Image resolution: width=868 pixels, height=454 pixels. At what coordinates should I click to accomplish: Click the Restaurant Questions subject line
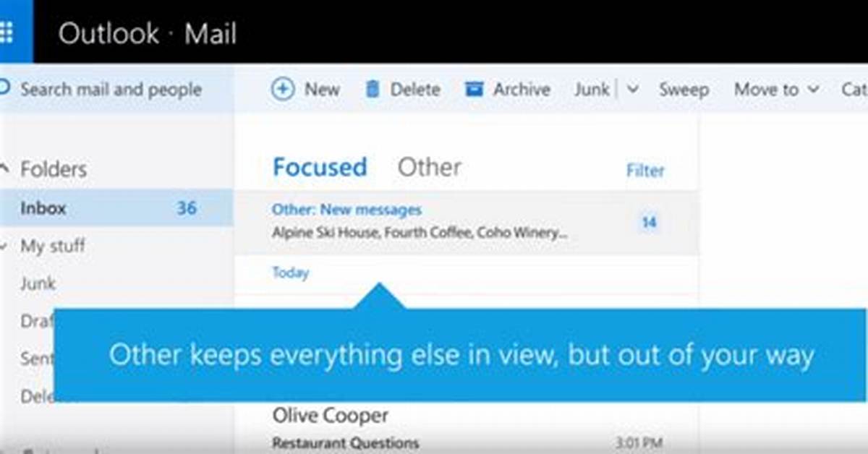point(346,443)
